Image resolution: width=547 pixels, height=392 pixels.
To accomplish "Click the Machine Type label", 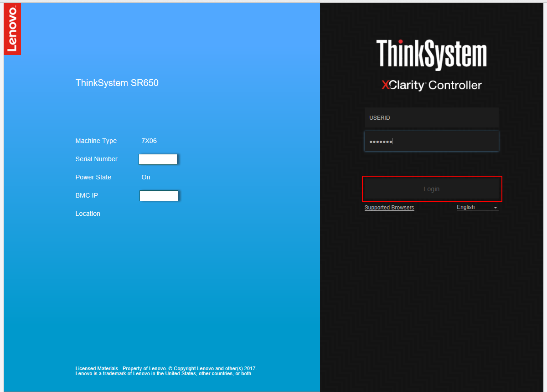I will coord(96,141).
